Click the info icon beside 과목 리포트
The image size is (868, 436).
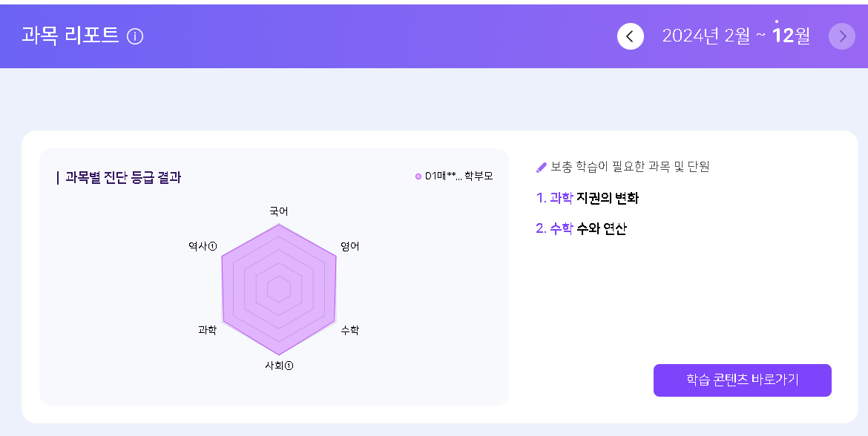pos(135,36)
